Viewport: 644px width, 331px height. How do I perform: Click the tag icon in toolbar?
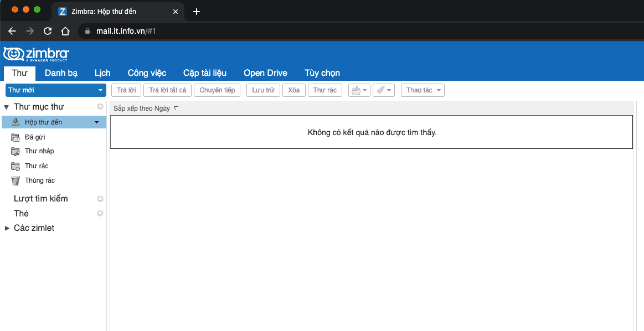click(380, 90)
